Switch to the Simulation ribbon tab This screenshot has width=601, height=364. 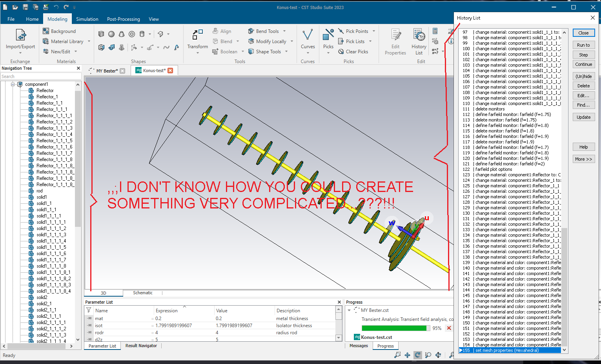[x=87, y=19]
